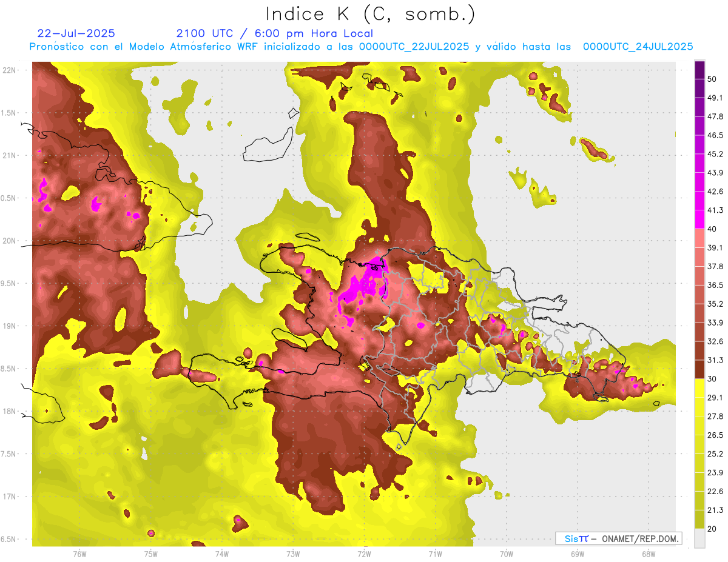The width and height of the screenshot is (728, 562).
Task: Click the colorbar value "49.1"
Action: coord(715,98)
